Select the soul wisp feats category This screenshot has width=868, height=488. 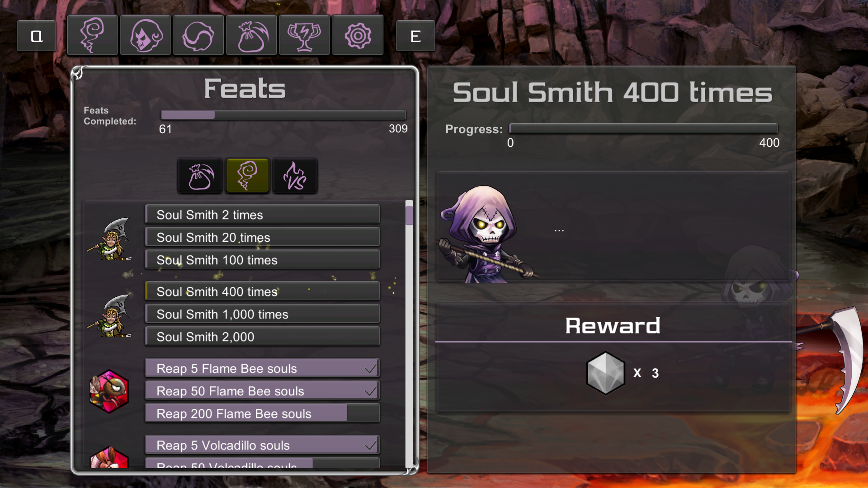pyautogui.click(x=247, y=176)
